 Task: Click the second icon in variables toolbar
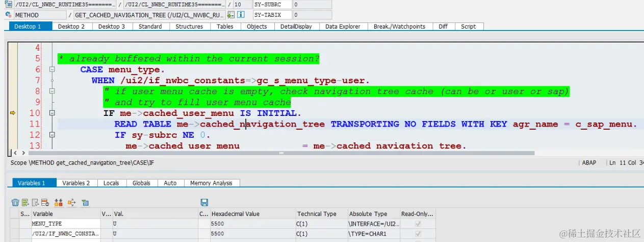click(x=25, y=203)
